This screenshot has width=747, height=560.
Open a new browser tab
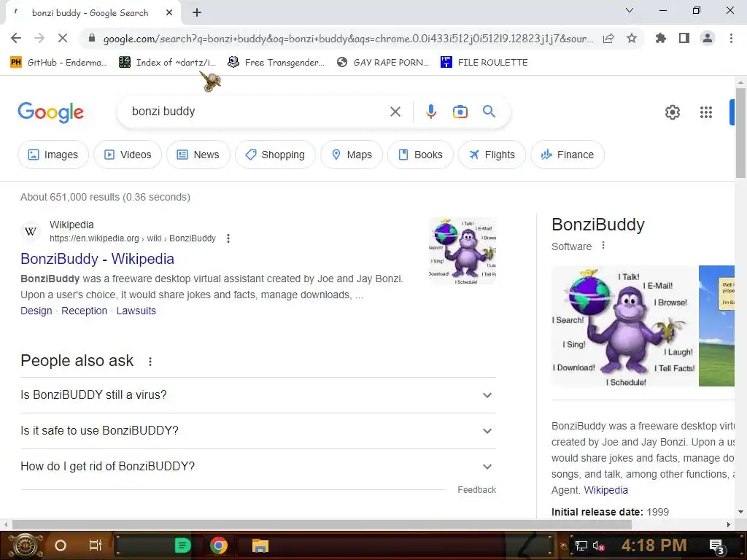pyautogui.click(x=197, y=13)
